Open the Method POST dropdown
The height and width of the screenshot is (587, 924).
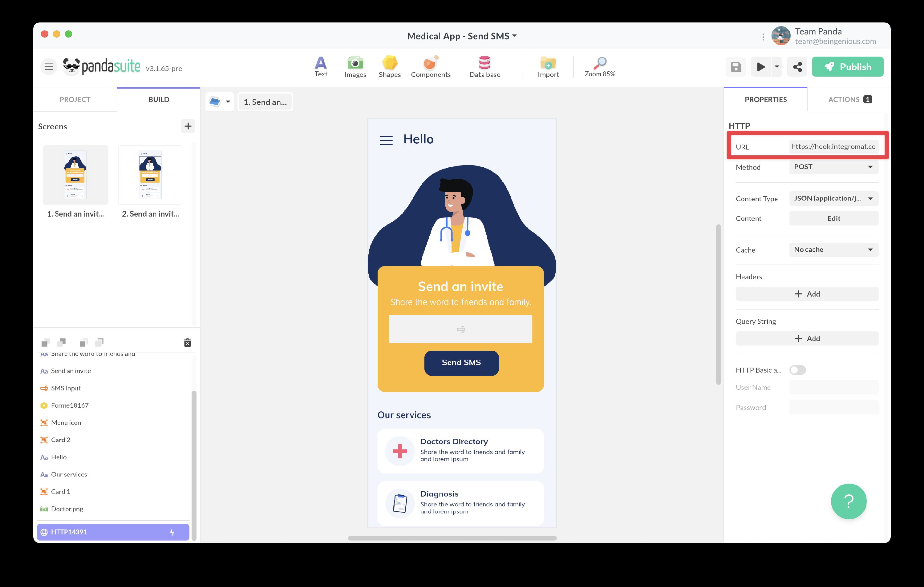[833, 167]
